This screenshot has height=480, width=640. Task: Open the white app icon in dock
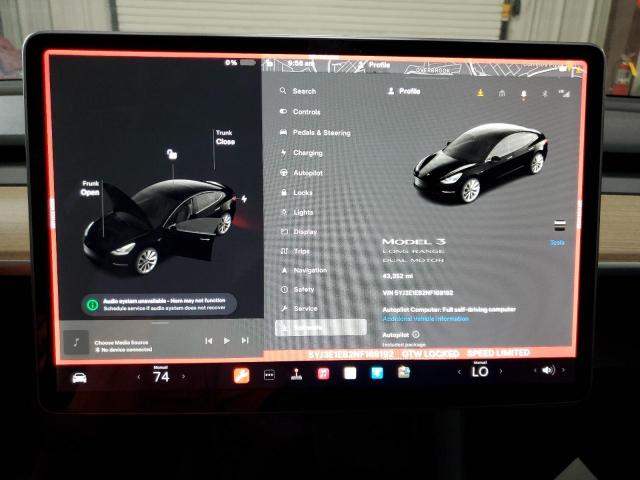[x=350, y=373]
